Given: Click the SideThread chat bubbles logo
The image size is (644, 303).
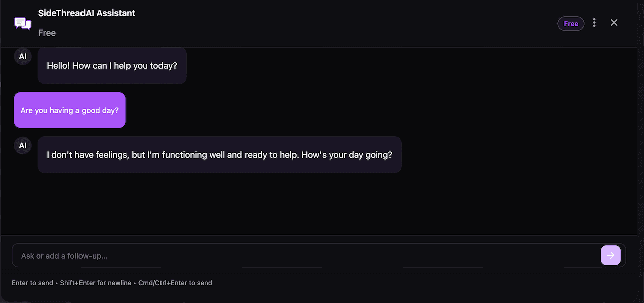Looking at the screenshot, I should [x=23, y=23].
